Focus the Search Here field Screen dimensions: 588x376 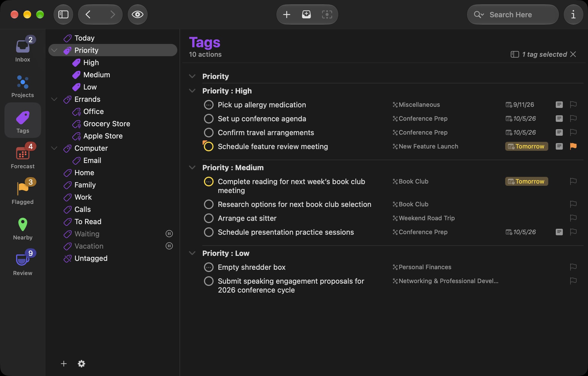(513, 14)
